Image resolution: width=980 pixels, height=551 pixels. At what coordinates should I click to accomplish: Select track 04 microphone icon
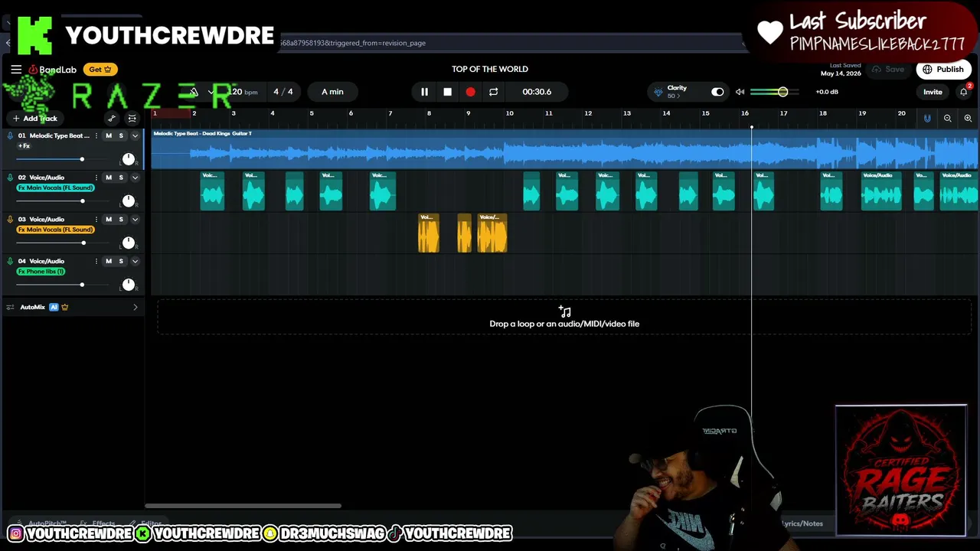(10, 262)
